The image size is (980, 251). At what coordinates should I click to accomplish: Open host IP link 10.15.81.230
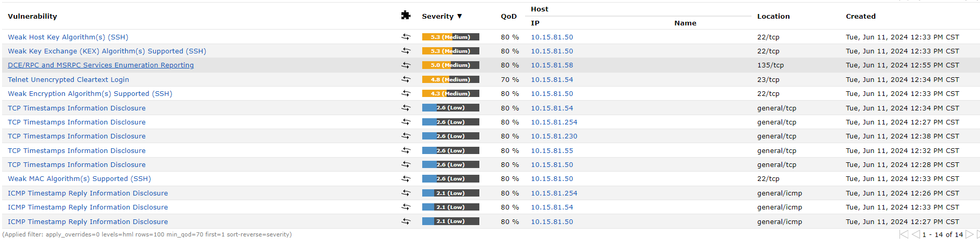click(554, 136)
